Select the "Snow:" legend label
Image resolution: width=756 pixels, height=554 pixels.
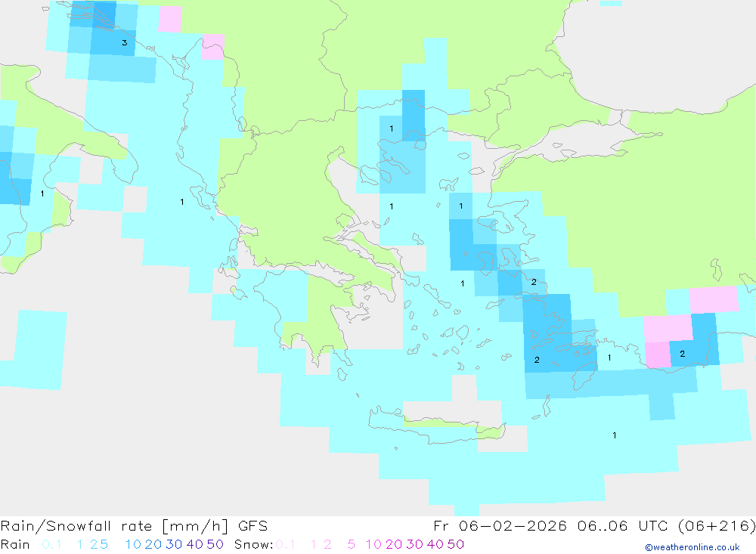pos(254,544)
